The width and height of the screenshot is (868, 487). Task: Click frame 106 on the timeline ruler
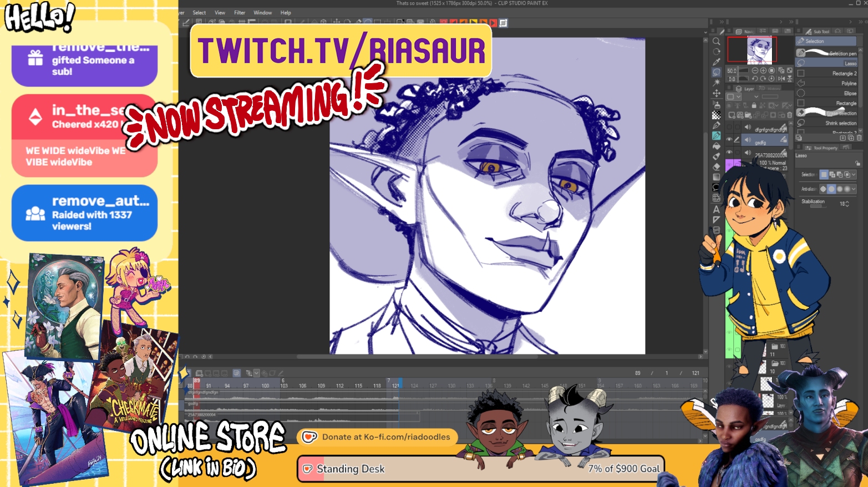(302, 385)
